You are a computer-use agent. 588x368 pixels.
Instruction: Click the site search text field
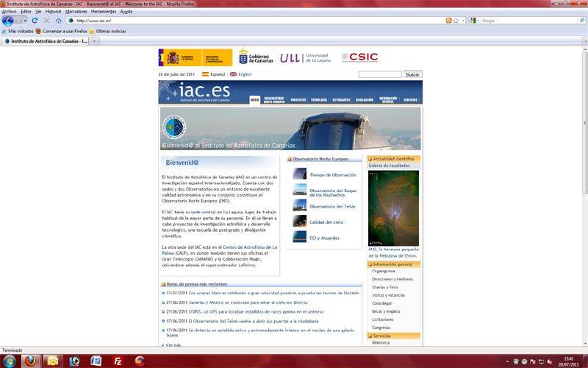[380, 74]
